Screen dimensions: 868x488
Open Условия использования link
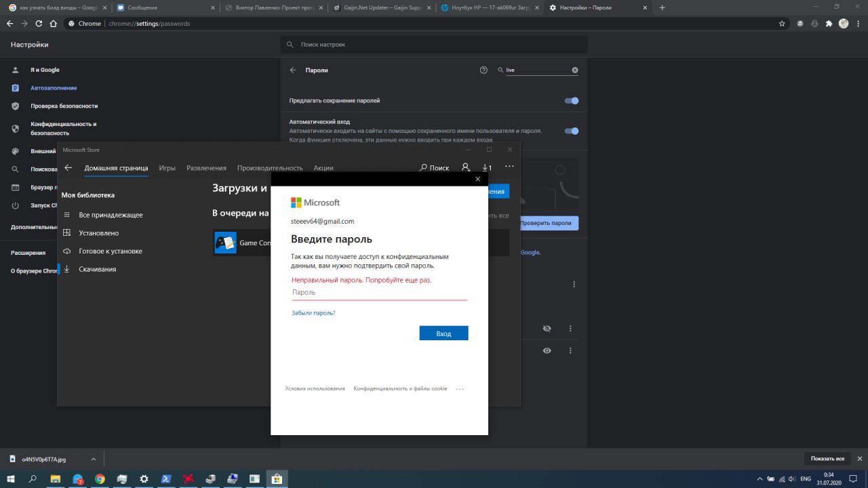315,389
